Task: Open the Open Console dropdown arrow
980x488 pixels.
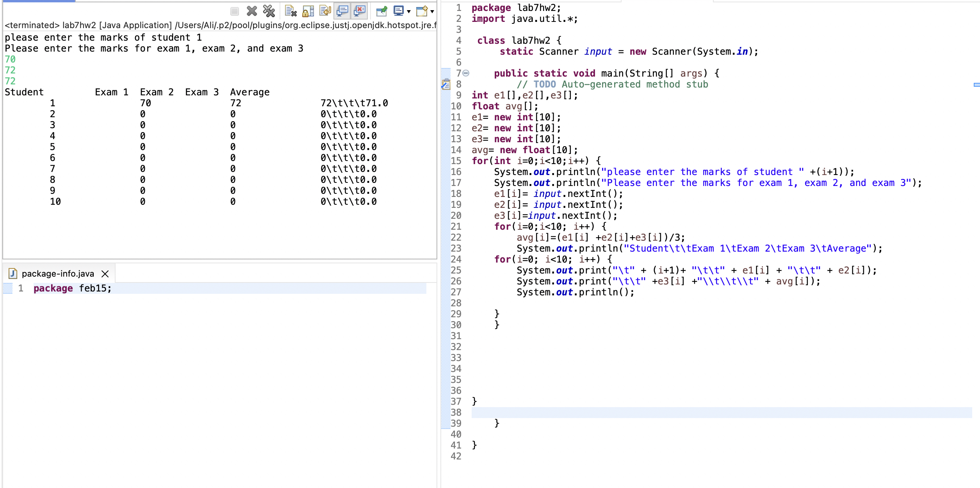Action: (432, 12)
